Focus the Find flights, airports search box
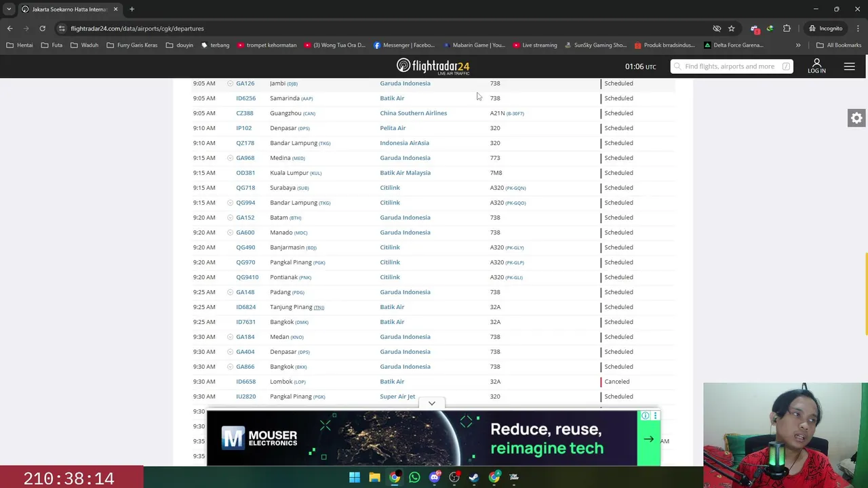The width and height of the screenshot is (868, 488). coord(732,66)
